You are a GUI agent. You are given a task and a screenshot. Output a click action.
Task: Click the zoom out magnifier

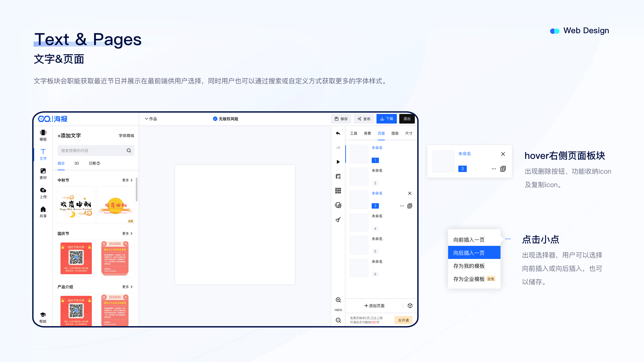338,320
